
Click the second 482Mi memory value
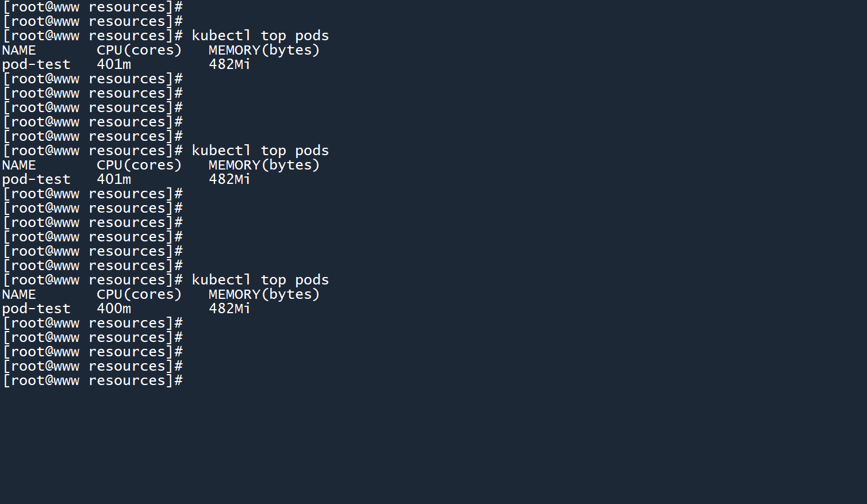click(229, 179)
